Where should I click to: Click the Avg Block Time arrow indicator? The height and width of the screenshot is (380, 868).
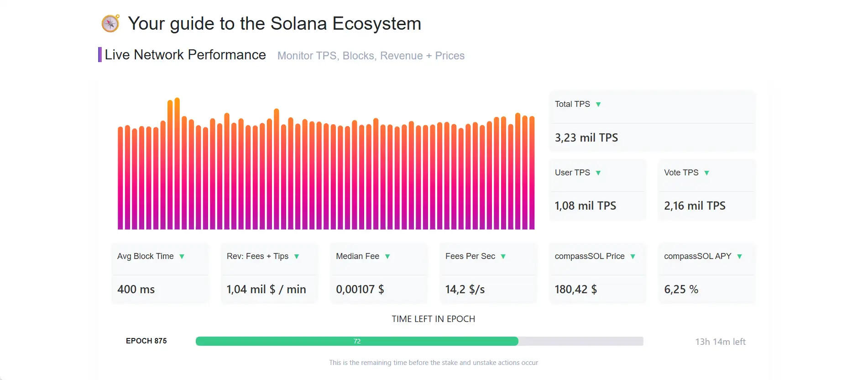click(x=182, y=257)
